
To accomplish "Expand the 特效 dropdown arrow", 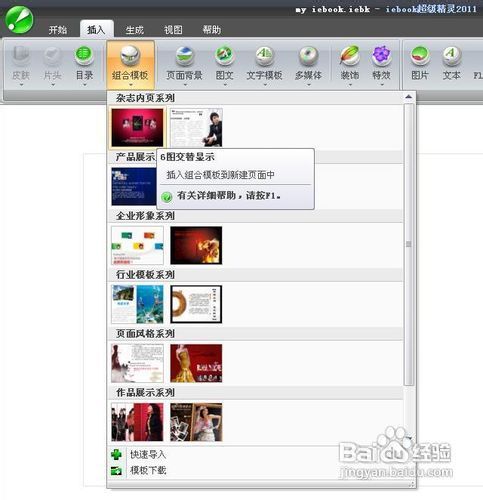I will (381, 85).
